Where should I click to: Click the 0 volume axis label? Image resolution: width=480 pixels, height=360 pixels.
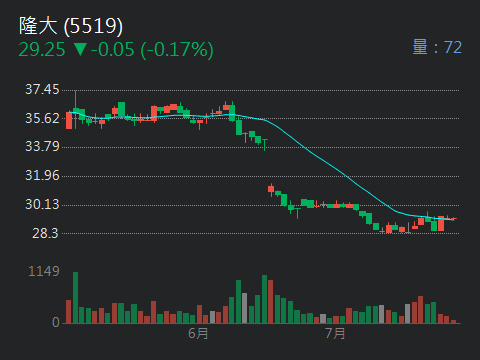pyautogui.click(x=56, y=322)
